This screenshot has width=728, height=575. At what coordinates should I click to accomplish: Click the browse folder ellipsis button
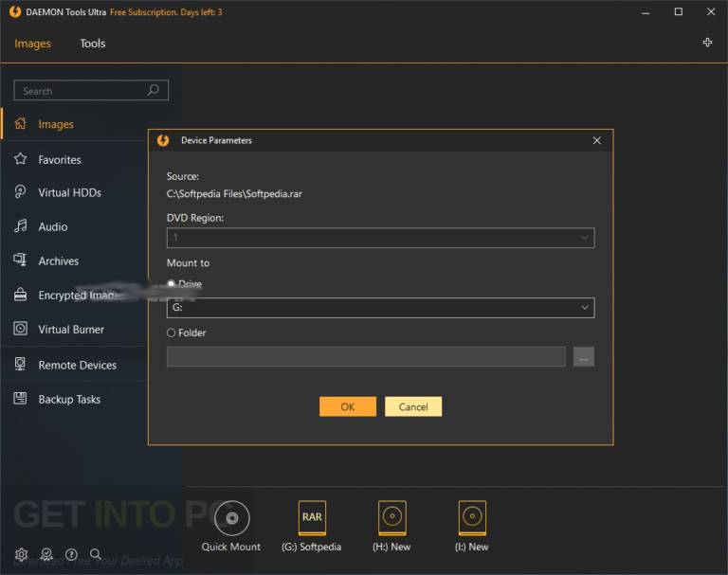(x=584, y=356)
